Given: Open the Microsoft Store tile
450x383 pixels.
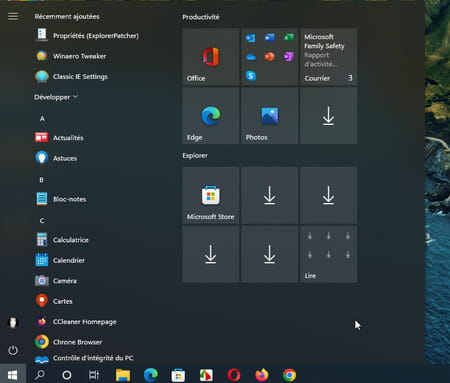Looking at the screenshot, I should 211,195.
